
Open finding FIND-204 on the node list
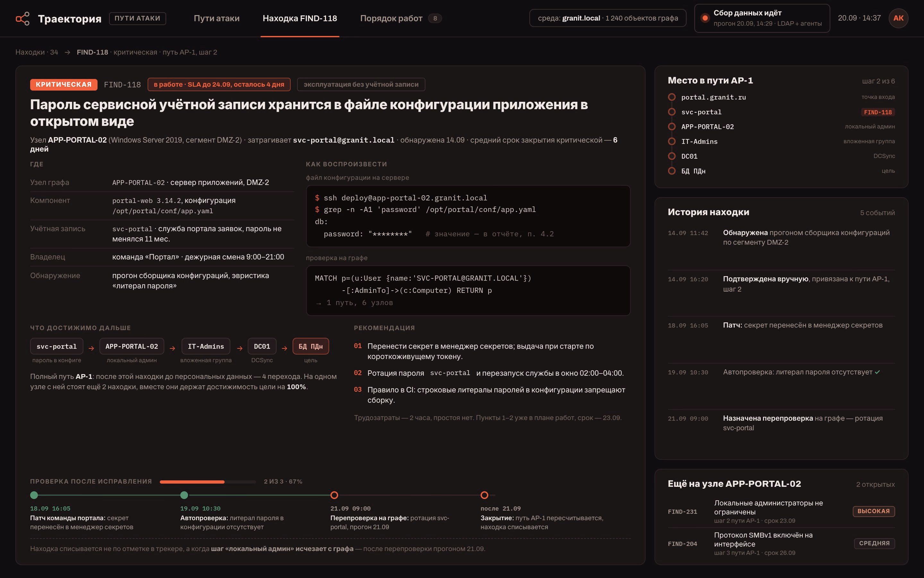coord(781,544)
